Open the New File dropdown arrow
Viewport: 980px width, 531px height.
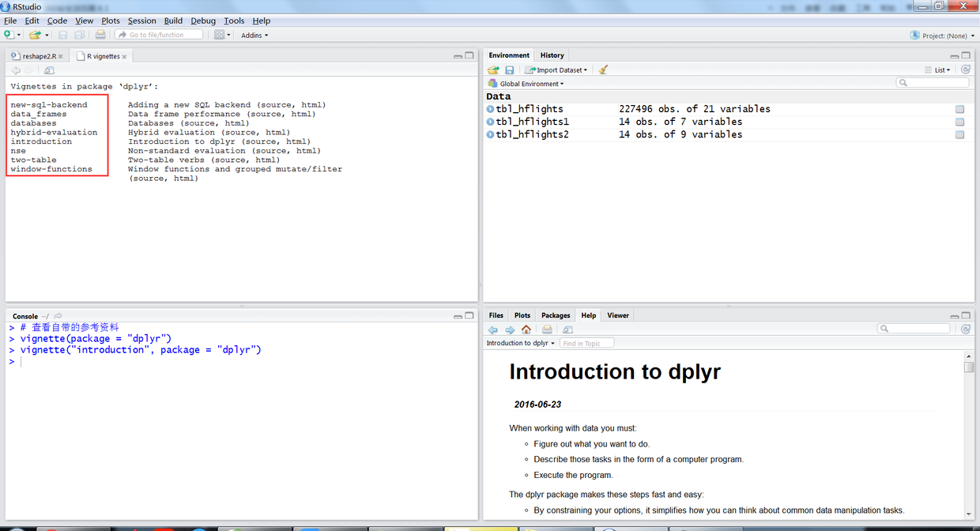pos(19,35)
